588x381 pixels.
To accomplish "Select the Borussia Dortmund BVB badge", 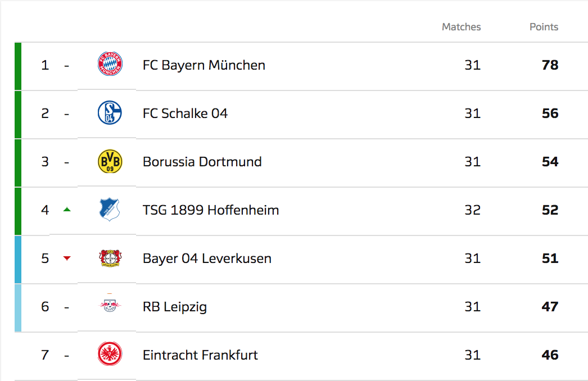I will pyautogui.click(x=110, y=161).
